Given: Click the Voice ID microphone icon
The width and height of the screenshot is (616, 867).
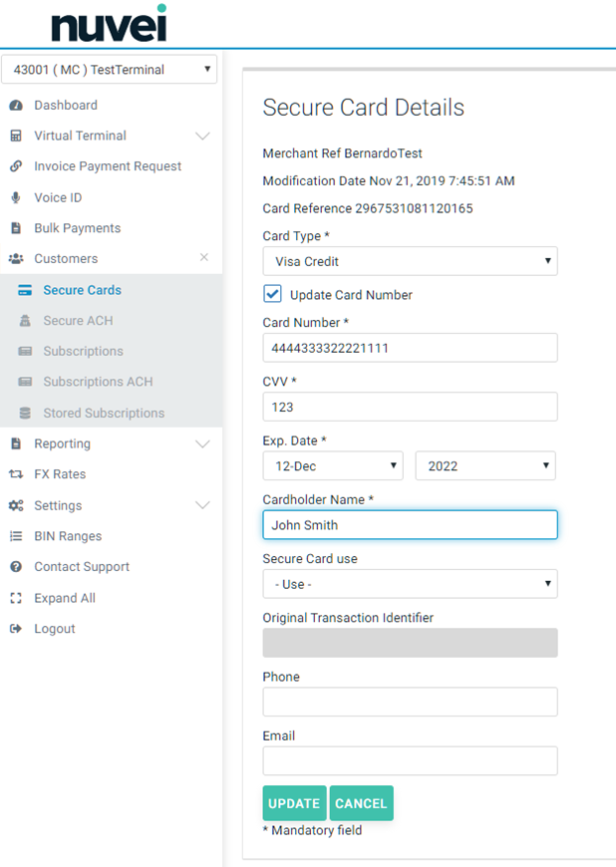Looking at the screenshot, I should pyautogui.click(x=16, y=197).
